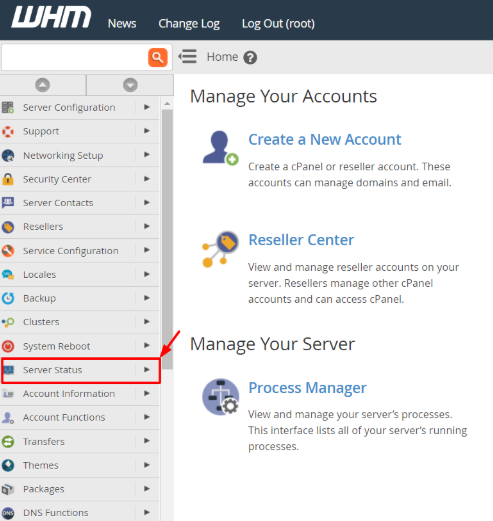Click the Backup circular arrow icon
Image resolution: width=493 pixels, height=521 pixels.
[8, 298]
